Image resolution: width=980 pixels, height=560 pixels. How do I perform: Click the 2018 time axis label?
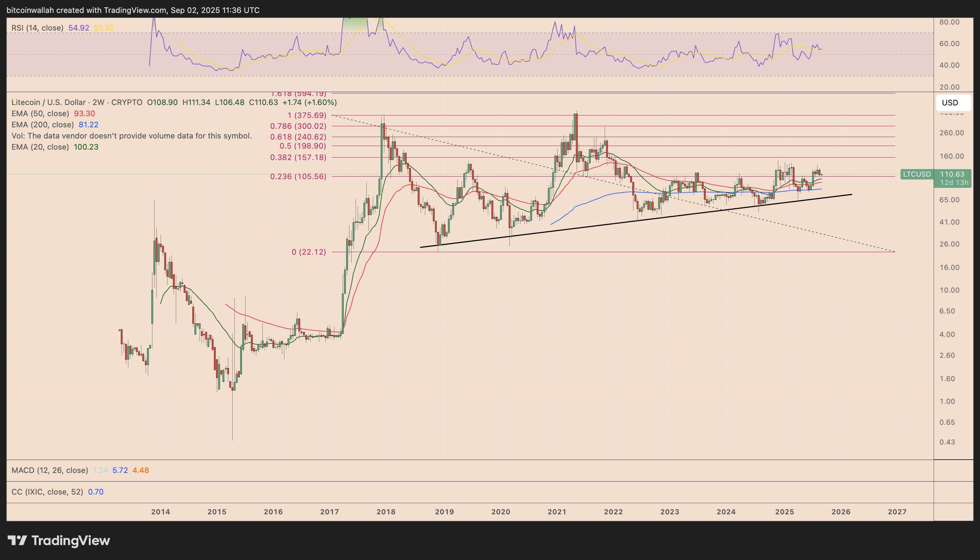coord(386,512)
